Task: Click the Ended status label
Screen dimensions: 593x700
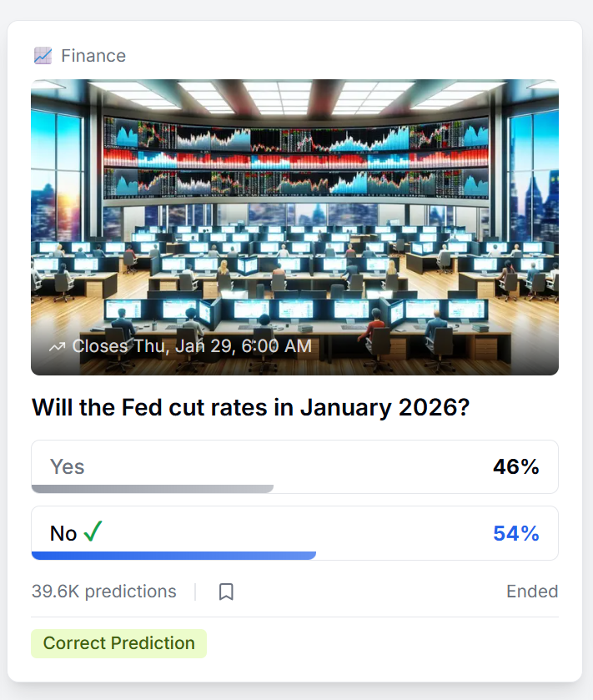Action: click(x=532, y=592)
